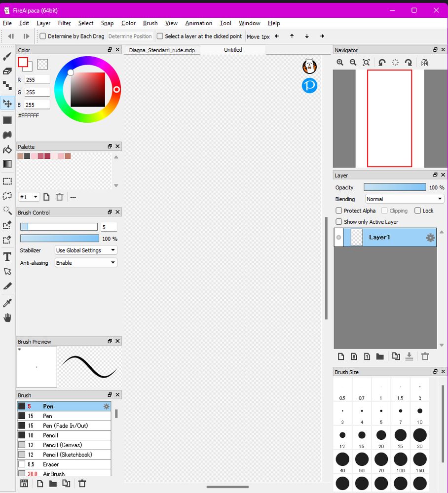448x493 pixels.
Task: Select the Lasso selection tool
Action: click(7, 196)
